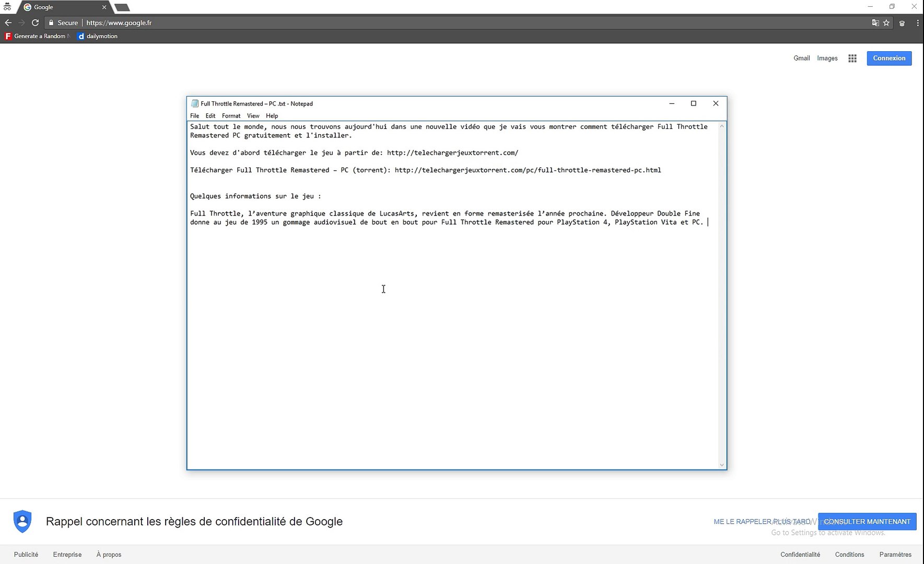Click the Notepad scrollbar up arrow
This screenshot has height=564, width=924.
(x=722, y=126)
